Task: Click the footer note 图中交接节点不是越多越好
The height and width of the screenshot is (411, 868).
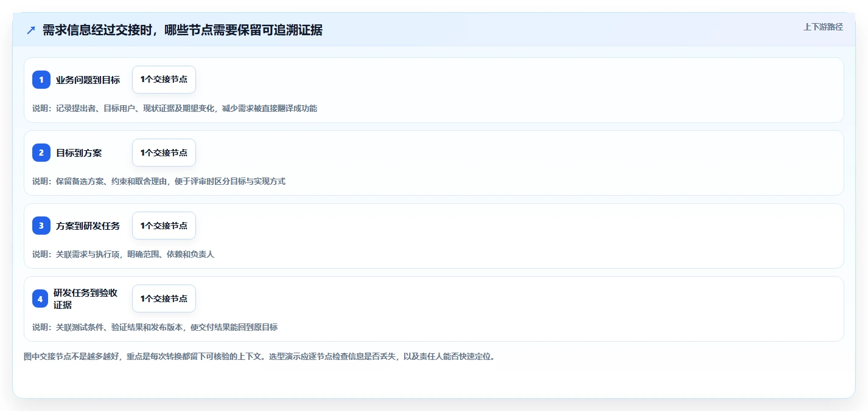Action: 261,356
